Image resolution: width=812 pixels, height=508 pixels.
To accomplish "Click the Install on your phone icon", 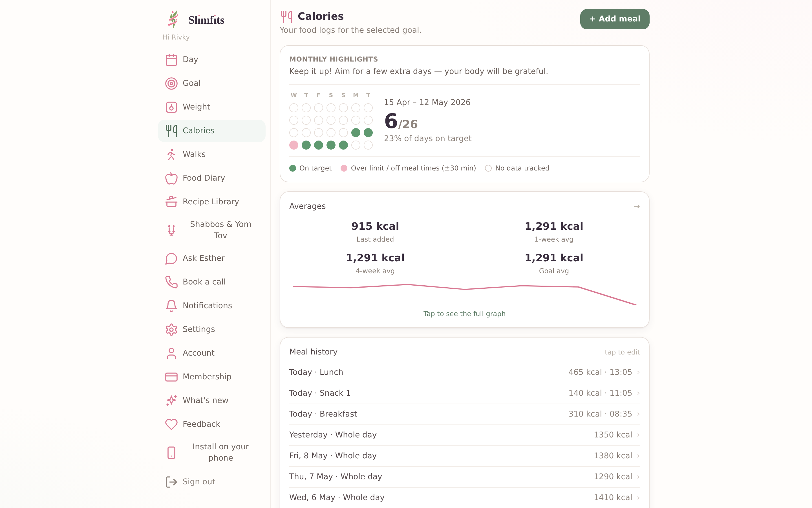I will pos(171,453).
